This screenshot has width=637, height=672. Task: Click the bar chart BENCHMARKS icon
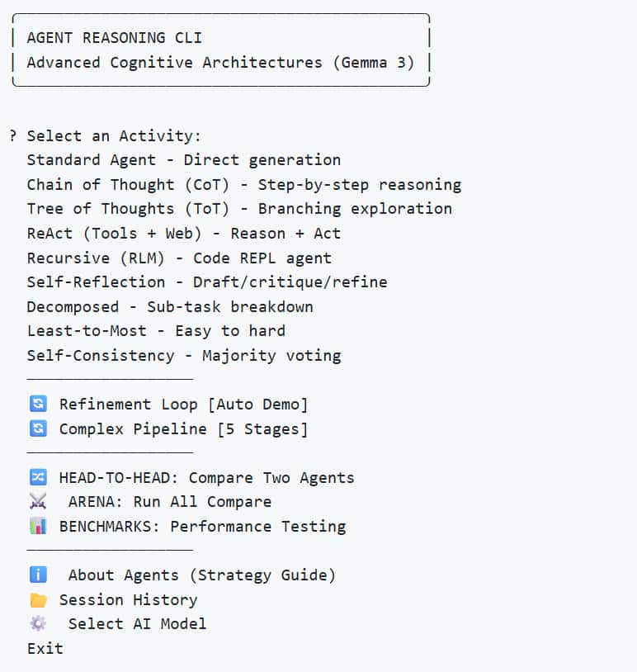(38, 527)
